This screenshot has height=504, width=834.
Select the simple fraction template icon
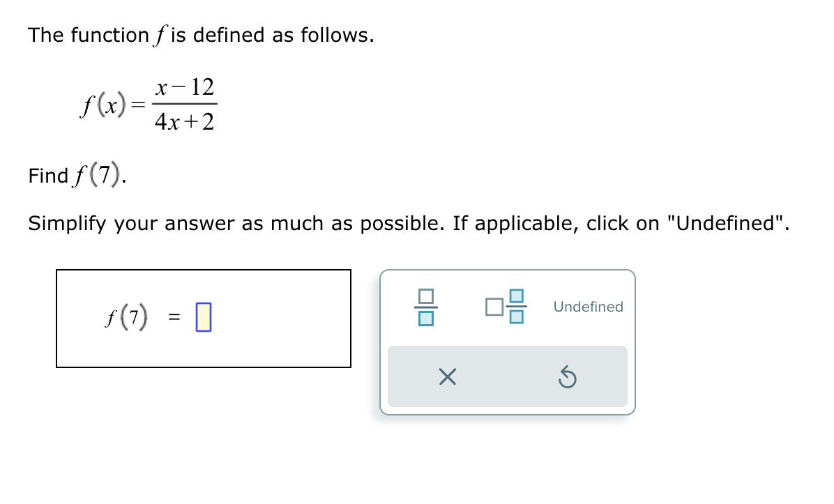[x=425, y=307]
